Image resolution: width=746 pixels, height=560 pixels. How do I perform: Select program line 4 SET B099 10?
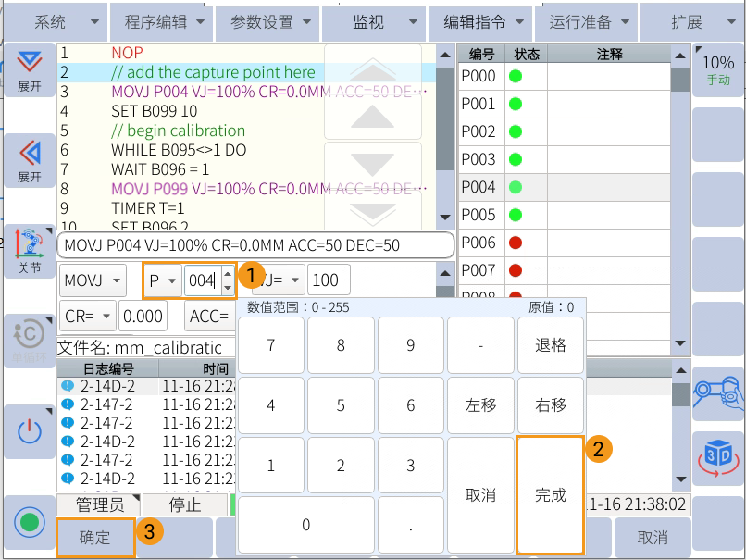click(x=246, y=111)
